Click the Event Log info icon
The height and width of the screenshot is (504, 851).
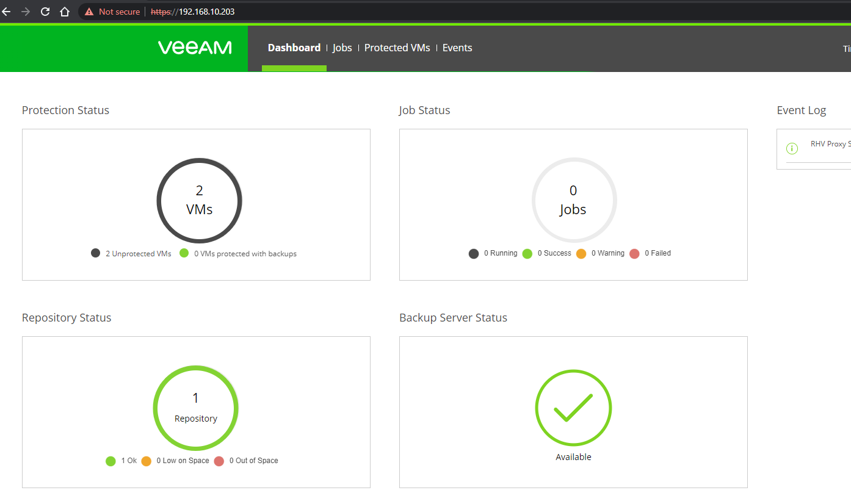pyautogui.click(x=792, y=148)
